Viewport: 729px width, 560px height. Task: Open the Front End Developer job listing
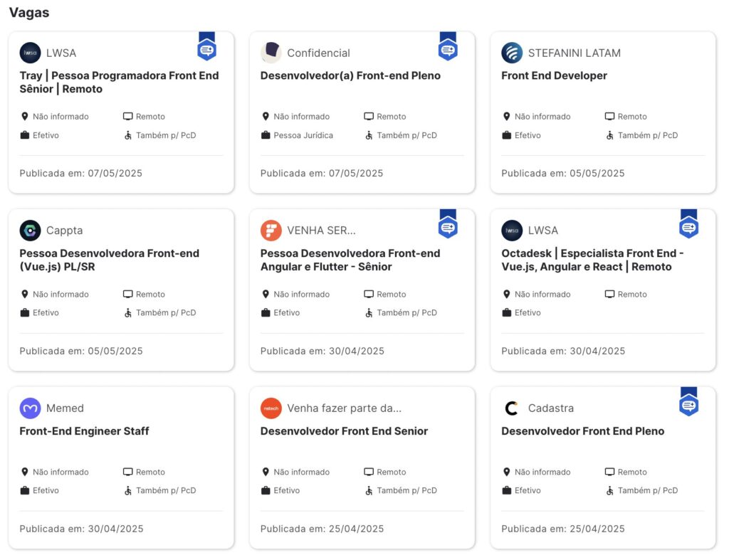(x=554, y=75)
